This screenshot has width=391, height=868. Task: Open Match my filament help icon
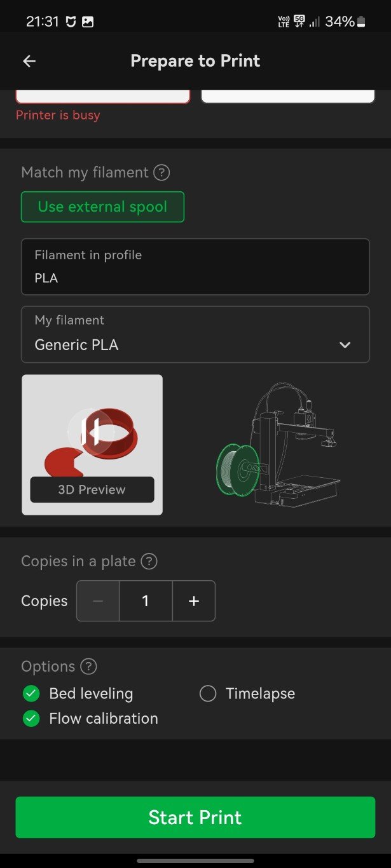(162, 172)
